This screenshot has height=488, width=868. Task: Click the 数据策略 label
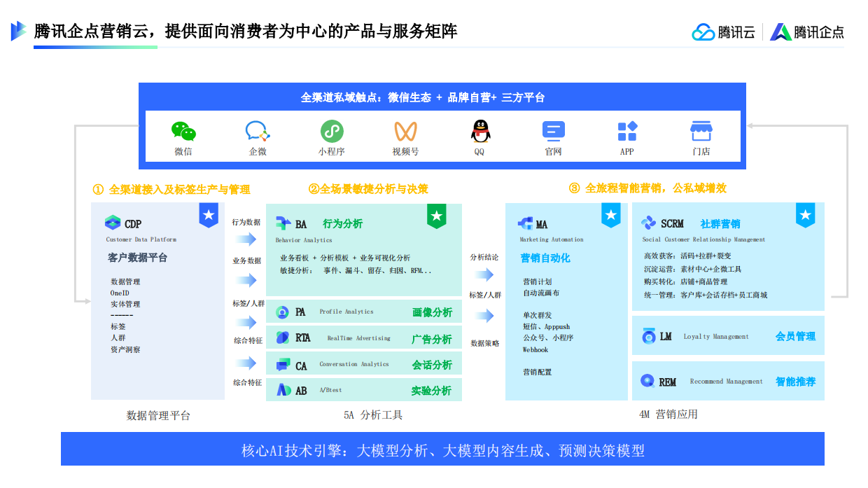click(484, 343)
